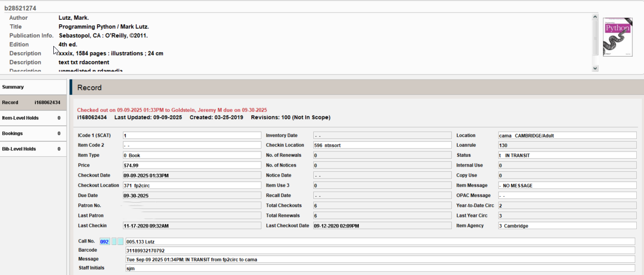
Task: Open the Summary tab
Action: click(x=33, y=87)
